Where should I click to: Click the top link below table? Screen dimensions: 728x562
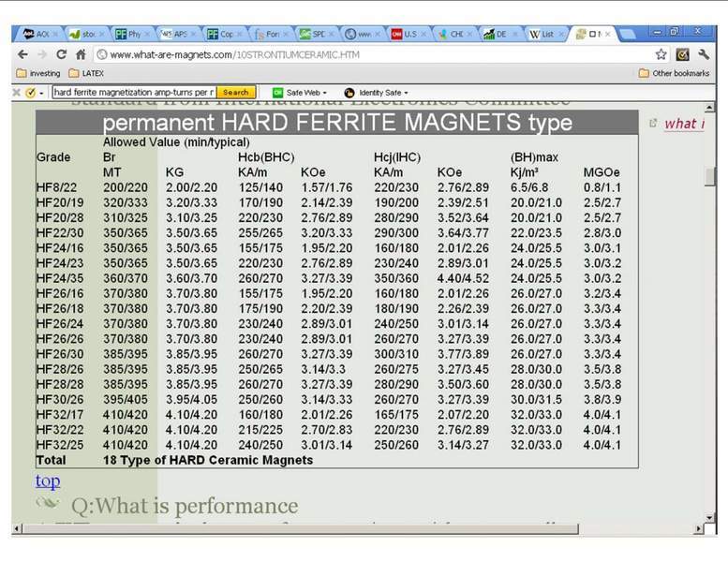click(x=48, y=481)
